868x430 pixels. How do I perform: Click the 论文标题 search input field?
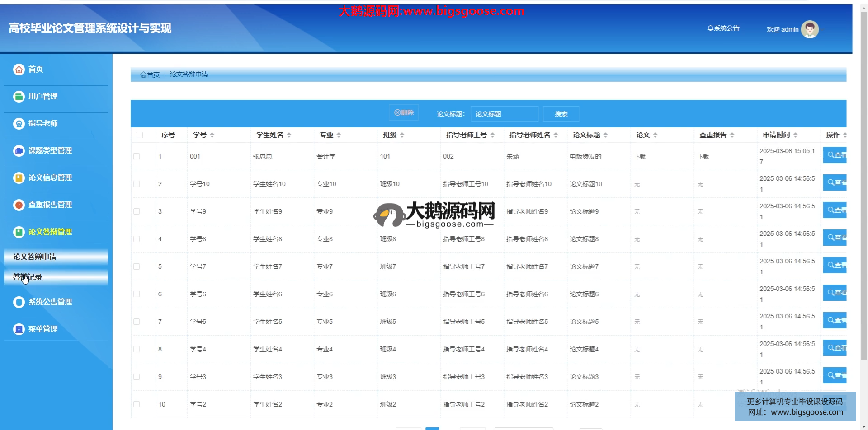pyautogui.click(x=504, y=114)
